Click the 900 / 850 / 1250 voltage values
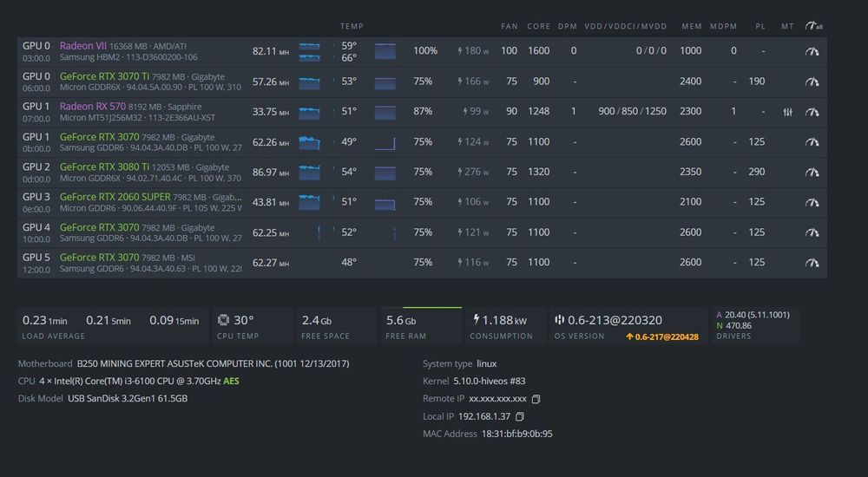868x477 pixels. pyautogui.click(x=632, y=111)
